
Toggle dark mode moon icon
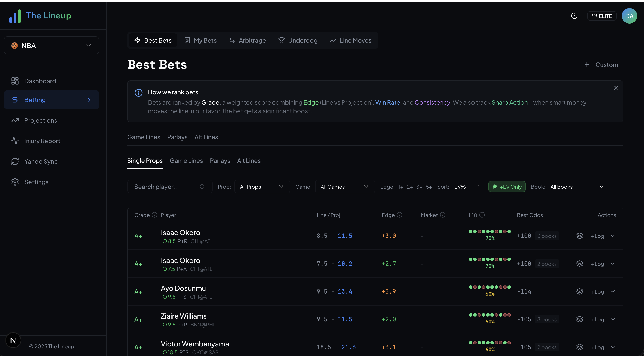click(x=574, y=16)
